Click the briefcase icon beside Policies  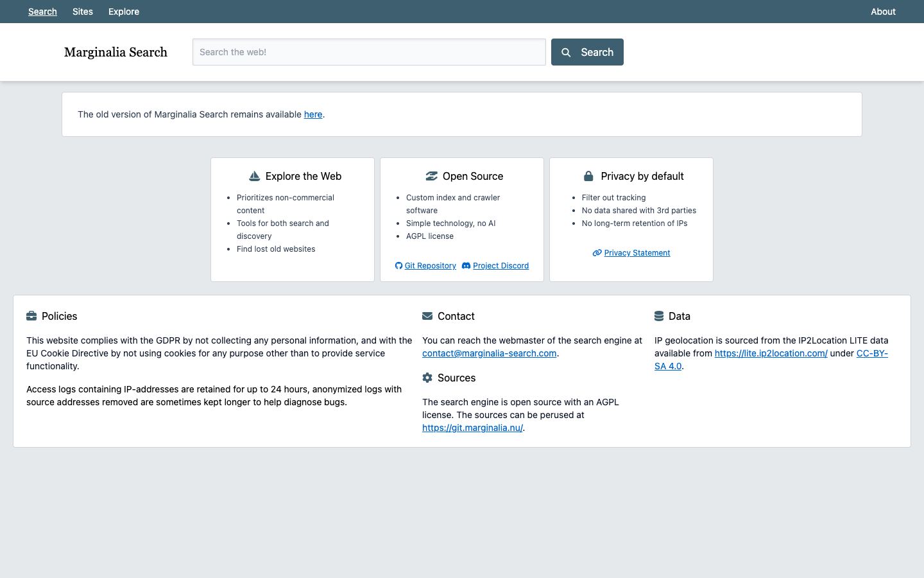point(31,316)
